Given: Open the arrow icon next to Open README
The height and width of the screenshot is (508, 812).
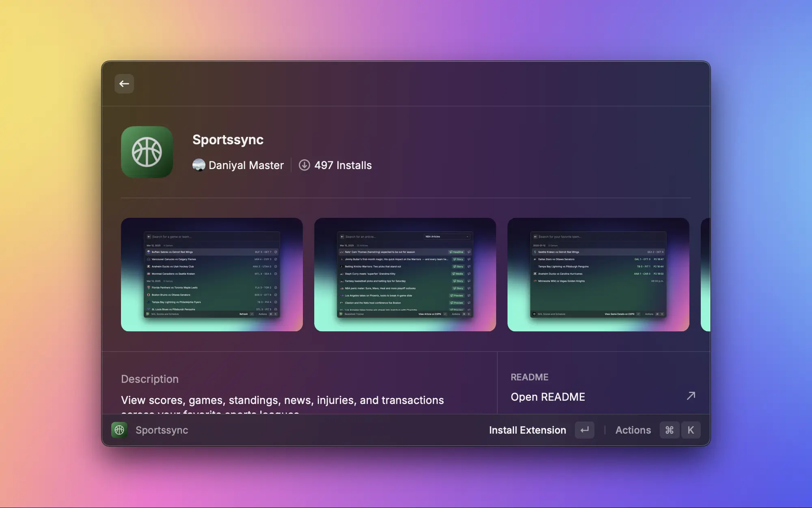Looking at the screenshot, I should coord(691,396).
